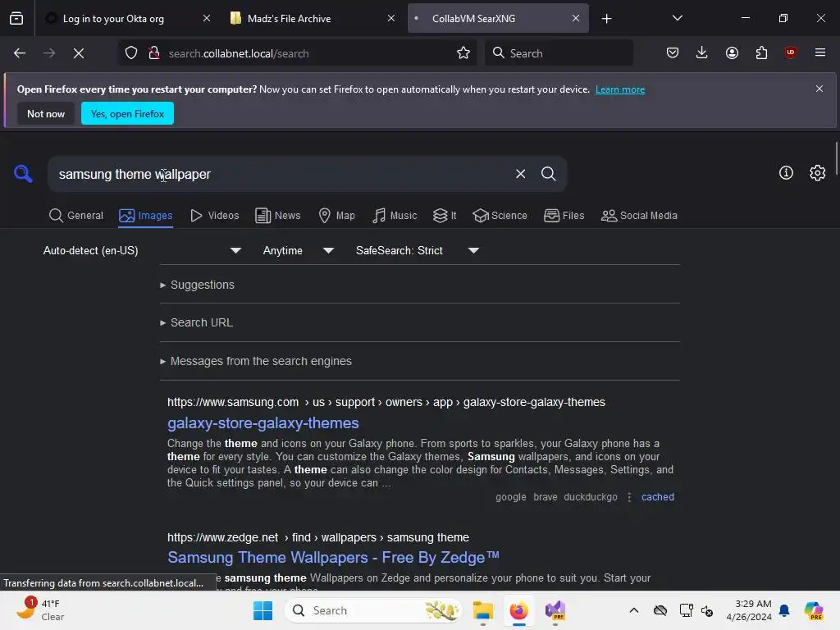Image resolution: width=840 pixels, height=630 pixels.
Task: Switch to the Map search category
Action: pyautogui.click(x=336, y=216)
